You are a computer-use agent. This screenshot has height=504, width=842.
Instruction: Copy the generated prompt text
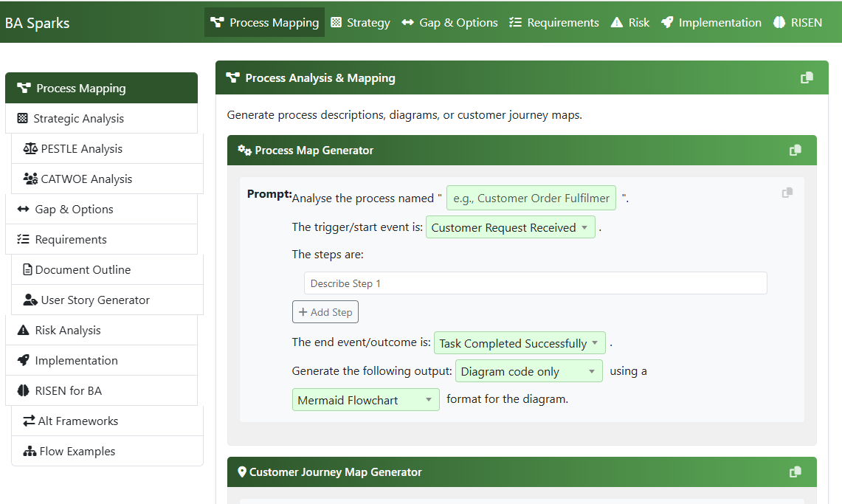coord(787,193)
